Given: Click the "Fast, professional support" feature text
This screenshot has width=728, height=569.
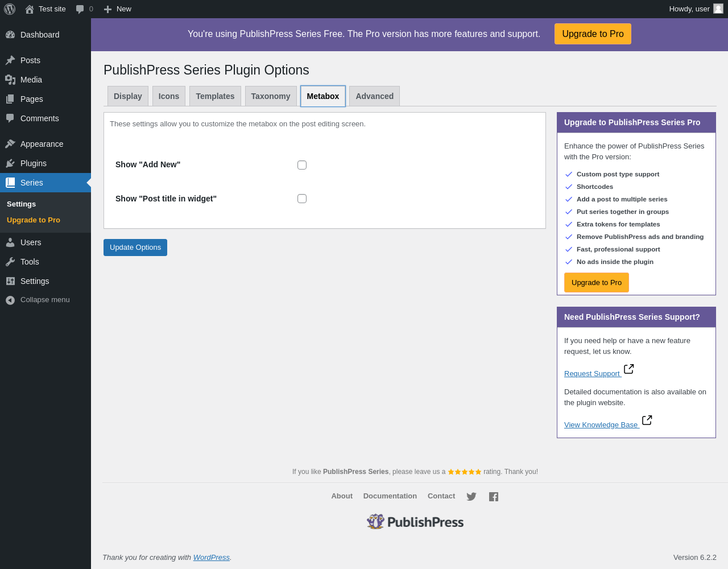Looking at the screenshot, I should tap(618, 249).
